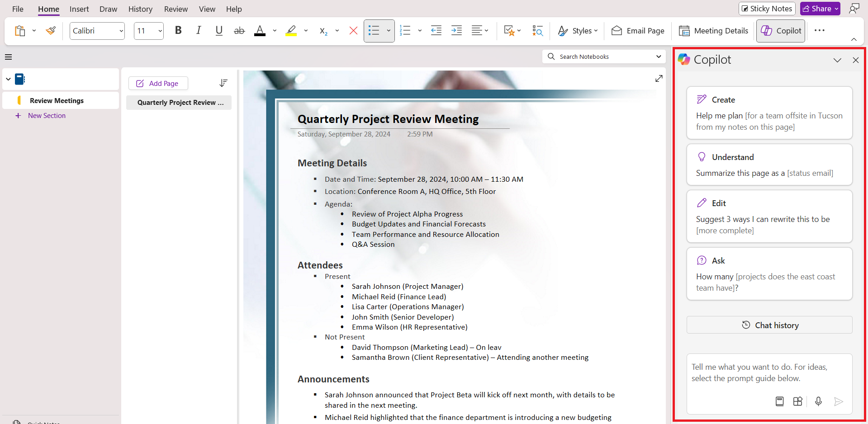Expand font color dropdown arrow
The width and height of the screenshot is (868, 424).
pos(275,31)
